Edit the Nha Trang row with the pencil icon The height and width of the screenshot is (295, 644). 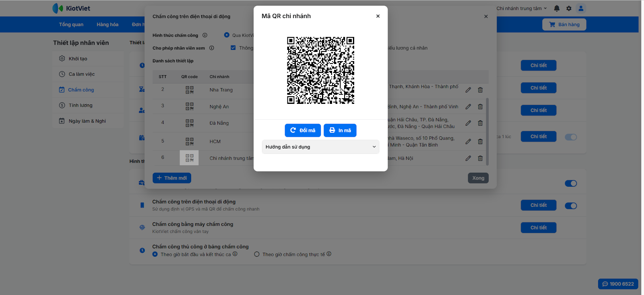[x=468, y=90]
